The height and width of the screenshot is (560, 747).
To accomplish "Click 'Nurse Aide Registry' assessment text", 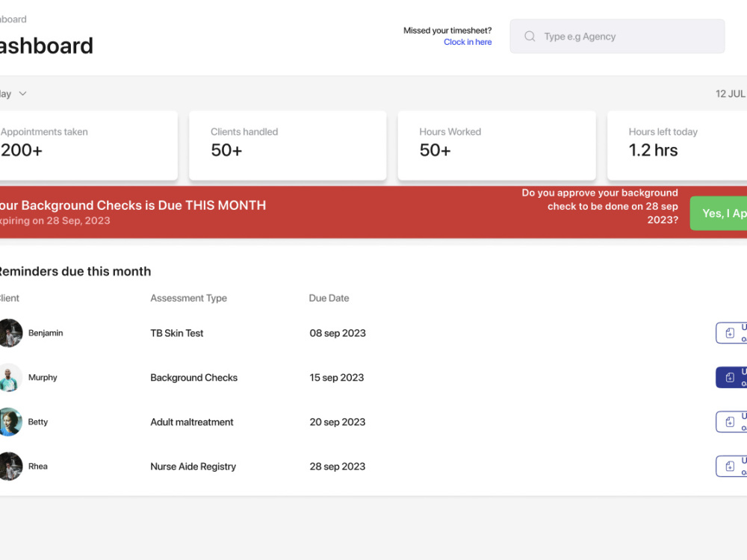I will click(x=193, y=467).
